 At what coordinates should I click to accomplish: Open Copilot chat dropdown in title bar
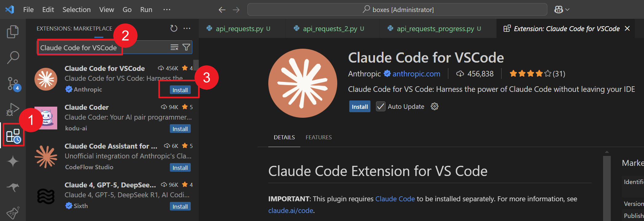click(562, 10)
